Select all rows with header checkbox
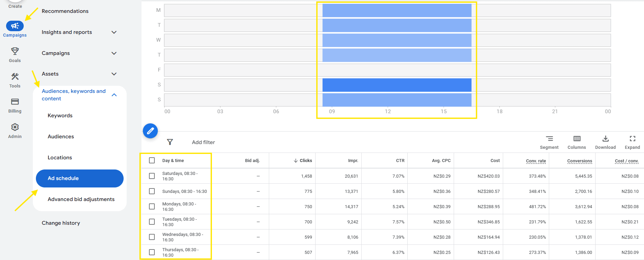 [152, 160]
